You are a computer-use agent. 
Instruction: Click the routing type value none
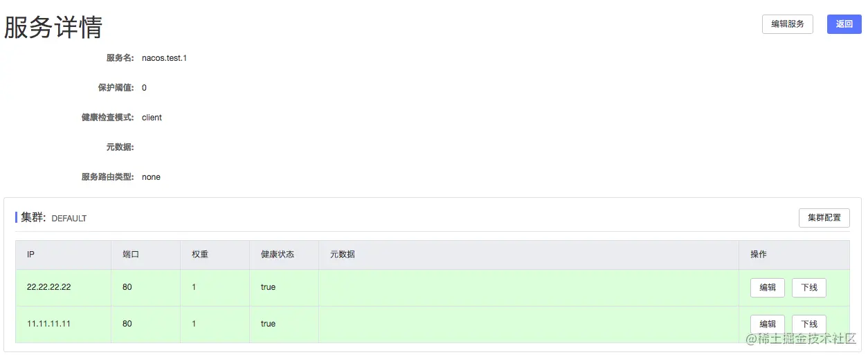[x=151, y=177]
